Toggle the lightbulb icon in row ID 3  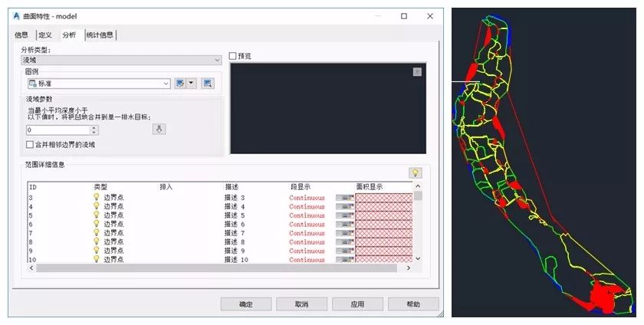[x=97, y=198]
